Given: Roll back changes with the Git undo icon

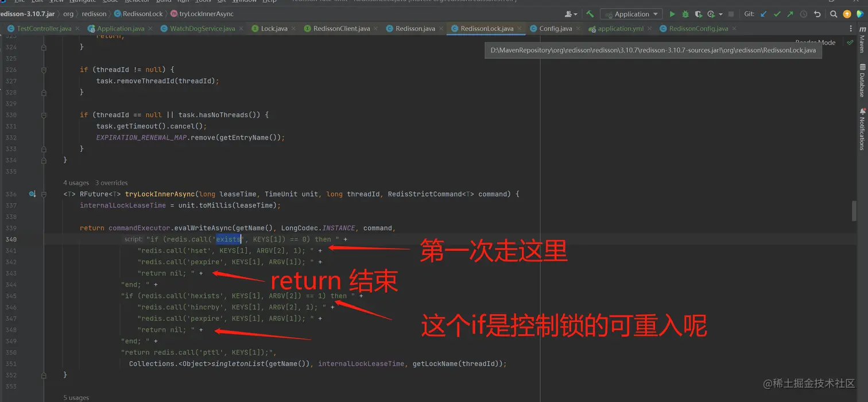Looking at the screenshot, I should pos(817,14).
